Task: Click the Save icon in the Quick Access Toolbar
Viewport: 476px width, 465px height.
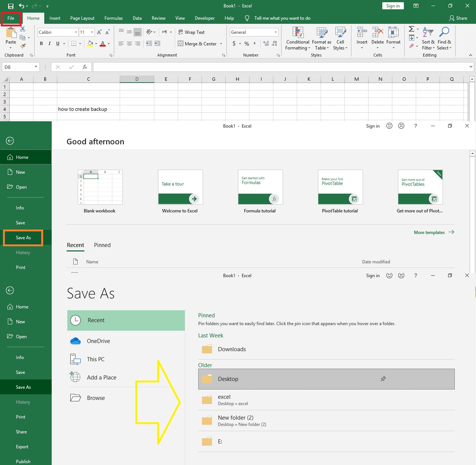Action: click(x=11, y=6)
